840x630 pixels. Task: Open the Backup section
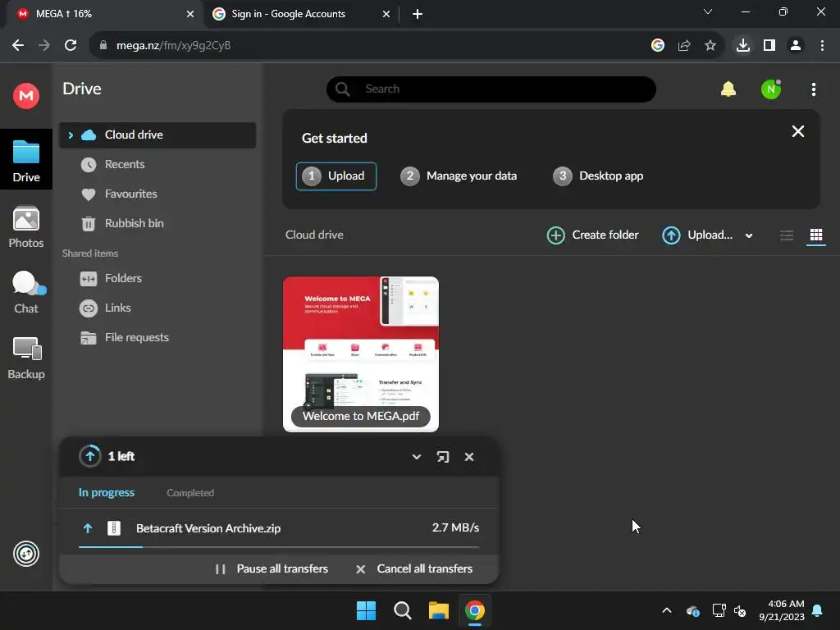pyautogui.click(x=25, y=358)
